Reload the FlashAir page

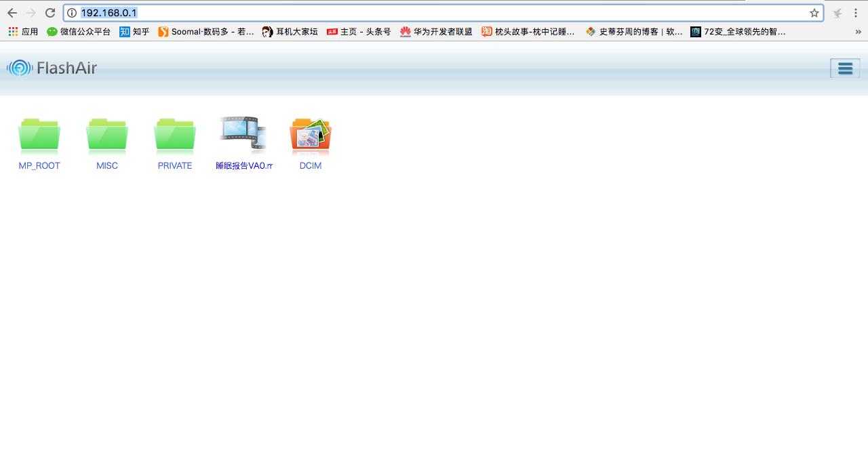(x=50, y=12)
